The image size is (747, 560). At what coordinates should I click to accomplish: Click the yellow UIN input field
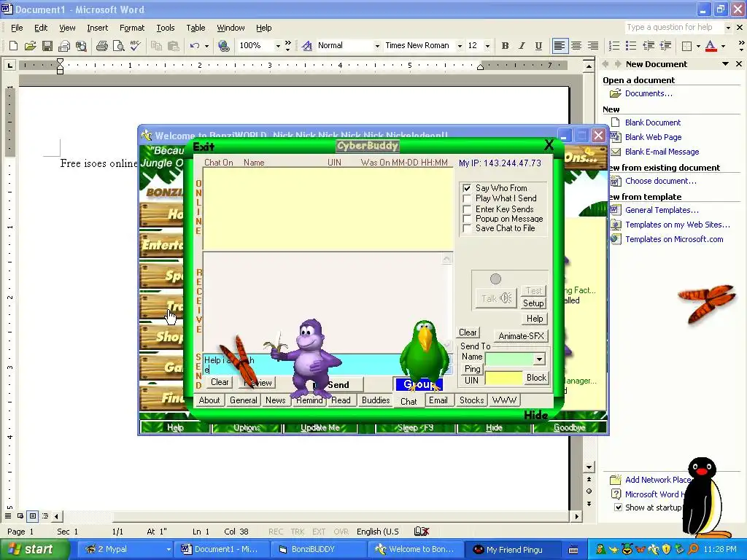coord(503,378)
